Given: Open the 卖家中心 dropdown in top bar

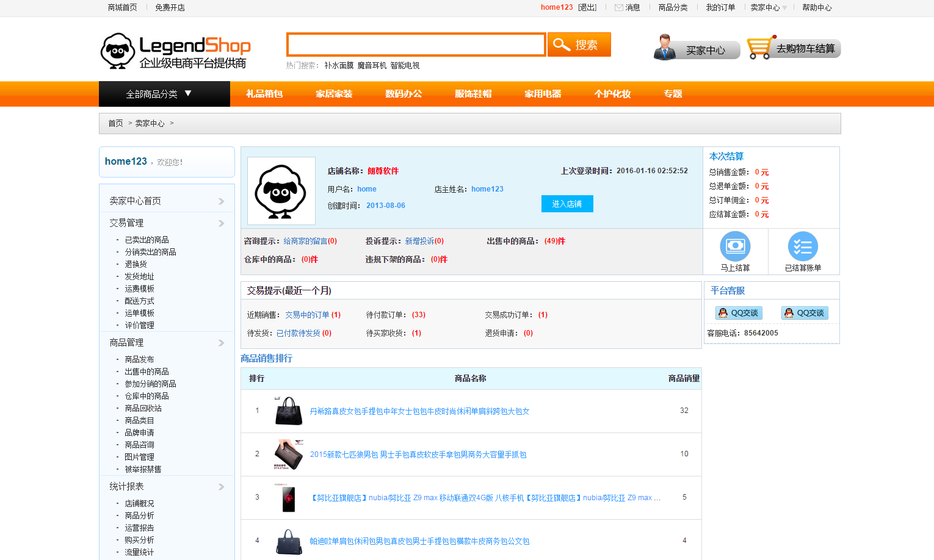Looking at the screenshot, I should click(x=769, y=7).
